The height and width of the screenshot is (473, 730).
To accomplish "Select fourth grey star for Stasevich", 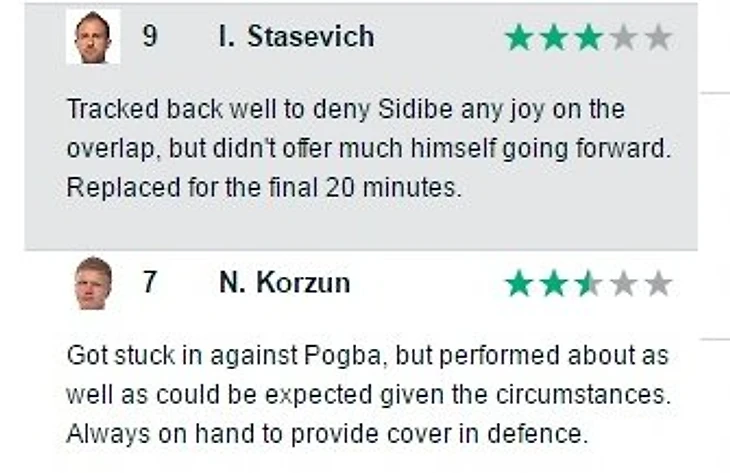I will pyautogui.click(x=624, y=37).
